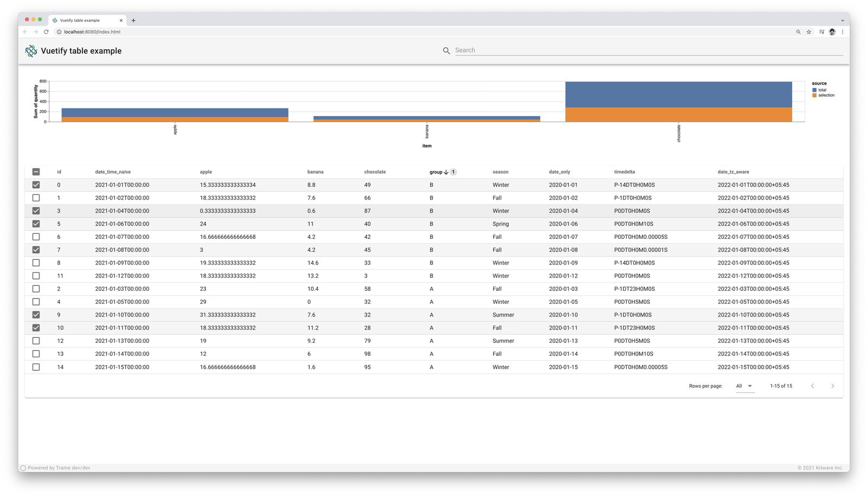The height and width of the screenshot is (496, 868).
Task: Click the sort order badge 1 on group
Action: pos(453,172)
